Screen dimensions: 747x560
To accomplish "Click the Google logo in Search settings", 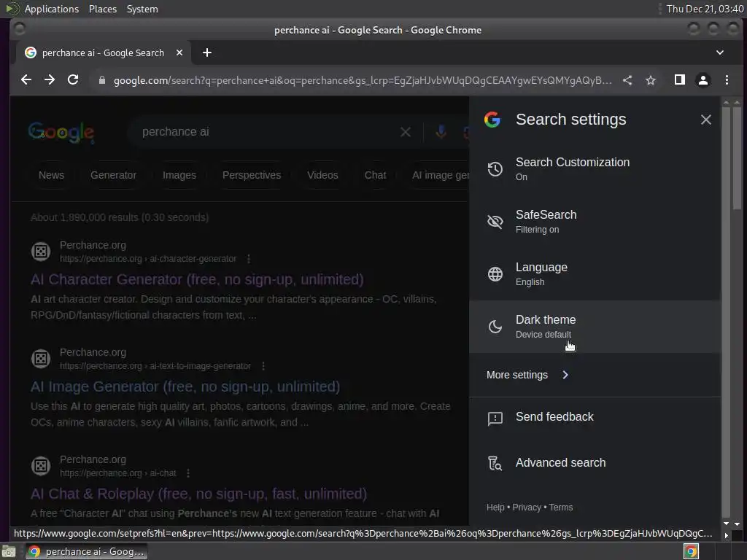I will [492, 120].
